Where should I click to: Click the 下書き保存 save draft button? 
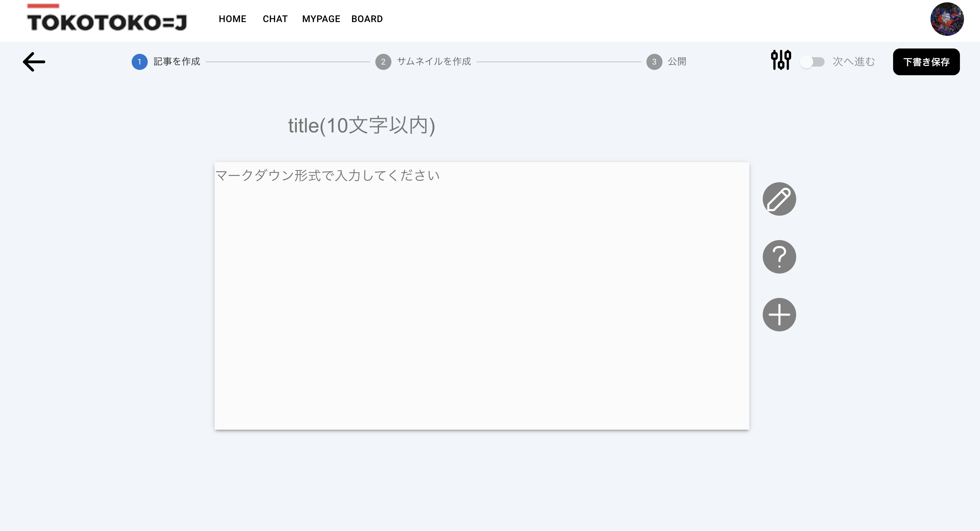click(926, 61)
